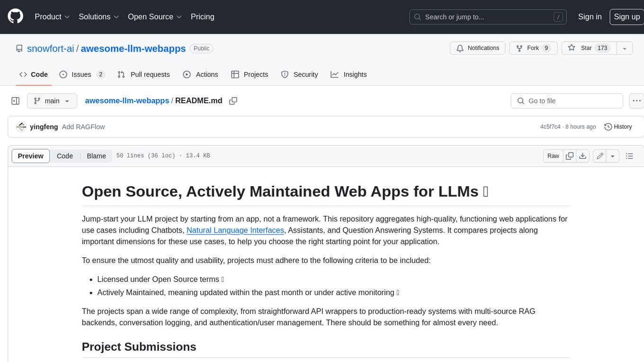Open the Add RAGFlow commit message
Image resolution: width=644 pixels, height=362 pixels.
83,127
